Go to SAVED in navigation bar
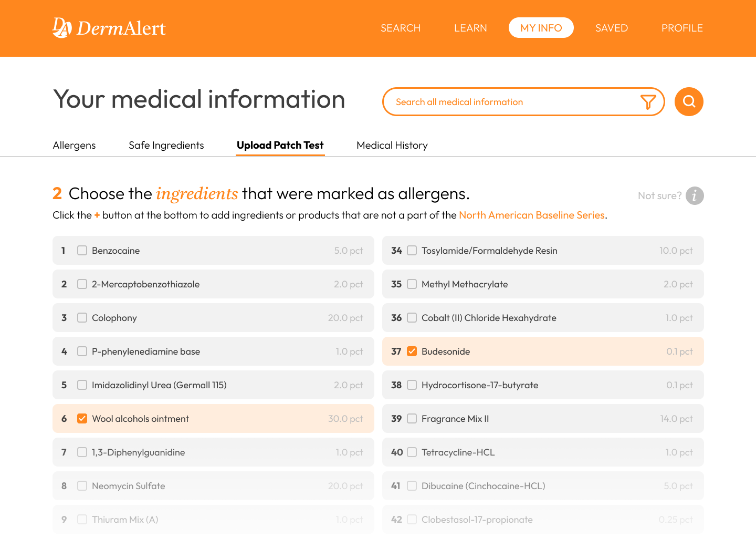 (x=611, y=28)
